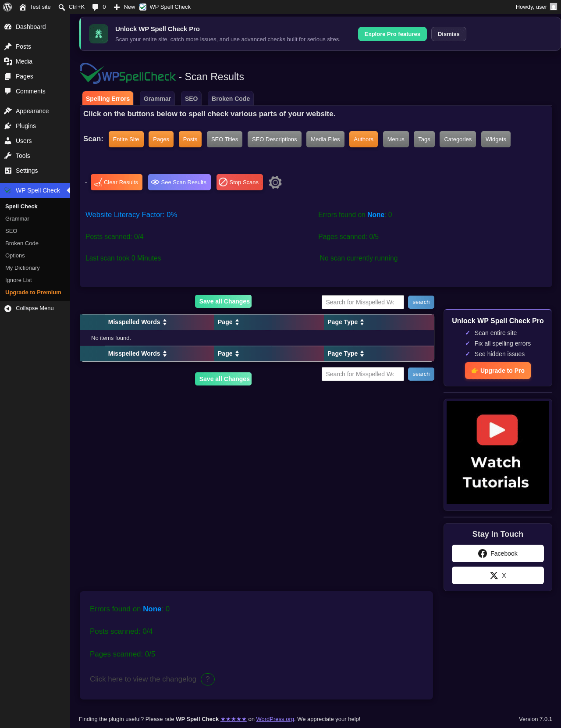Click the Test site home icon

(23, 7)
